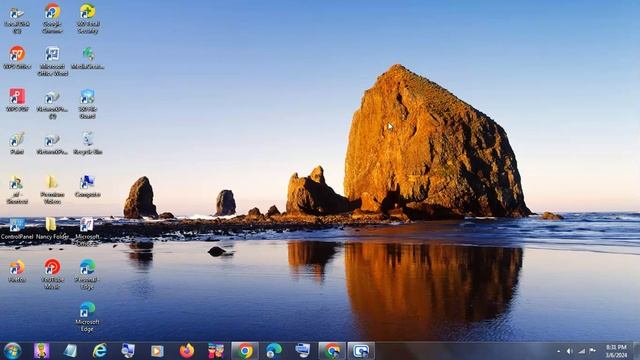Select Microsoft Office Word desktop shortcut

tap(52, 61)
